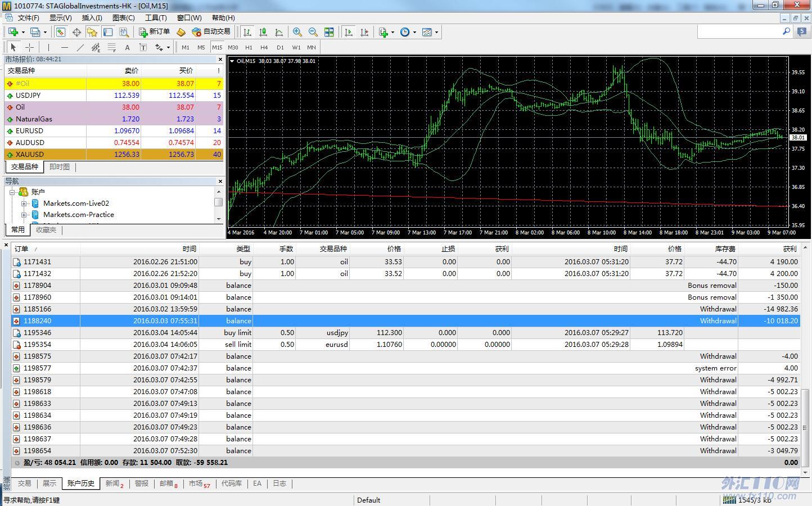Image resolution: width=812 pixels, height=506 pixels.
Task: Zoom out of the chart
Action: pyautogui.click(x=313, y=32)
